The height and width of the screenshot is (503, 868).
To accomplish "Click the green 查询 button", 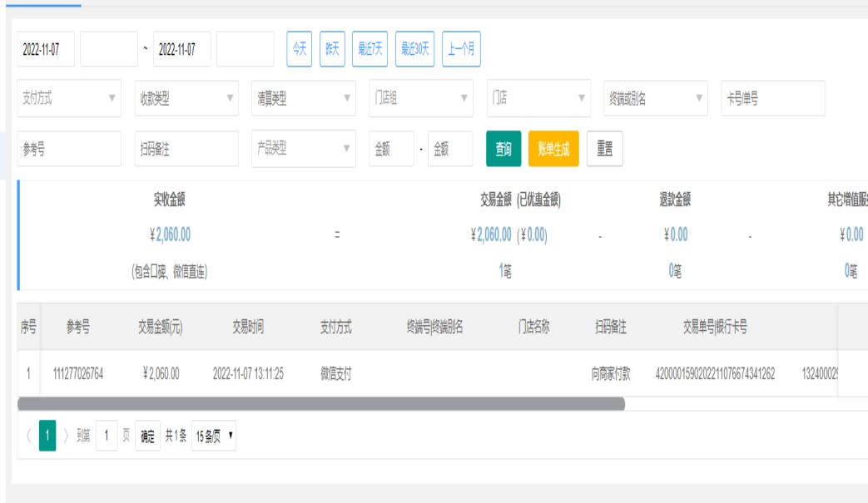I will 503,149.
